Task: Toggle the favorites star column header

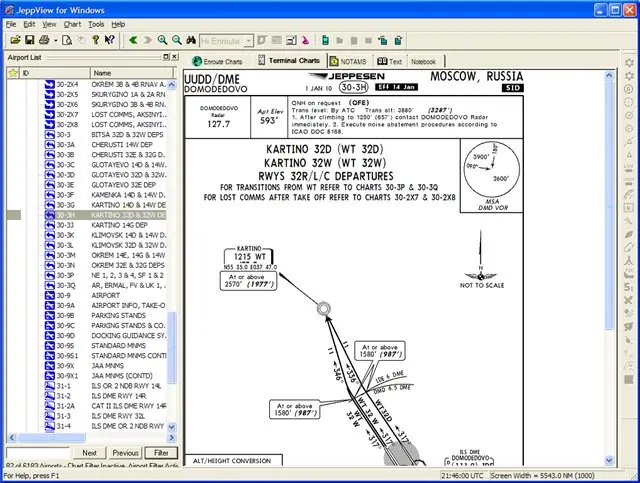Action: pos(13,73)
